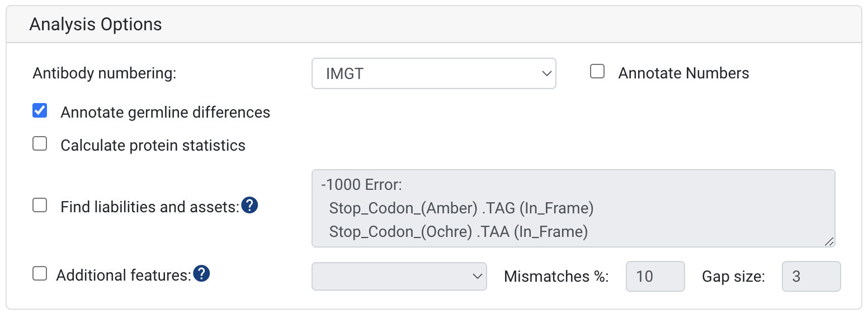Click the Stop_Codon_(Amber) line in textarea
This screenshot has height=317, width=868.
461,208
